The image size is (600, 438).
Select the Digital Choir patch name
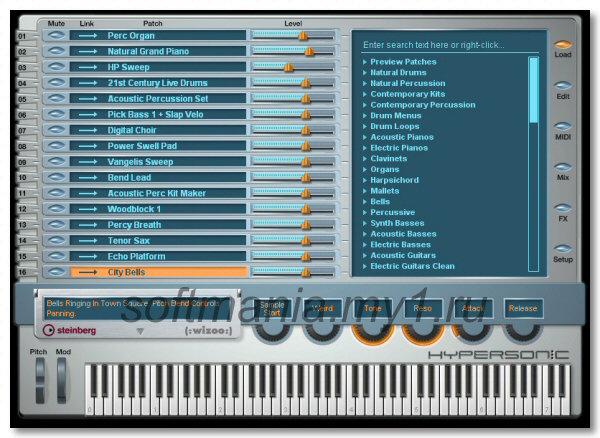click(132, 130)
